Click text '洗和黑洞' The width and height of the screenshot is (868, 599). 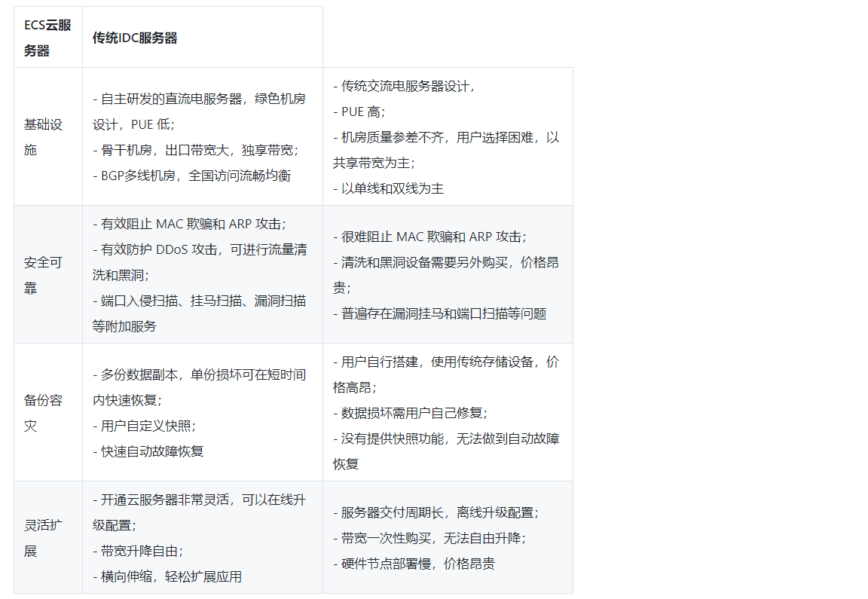click(118, 274)
